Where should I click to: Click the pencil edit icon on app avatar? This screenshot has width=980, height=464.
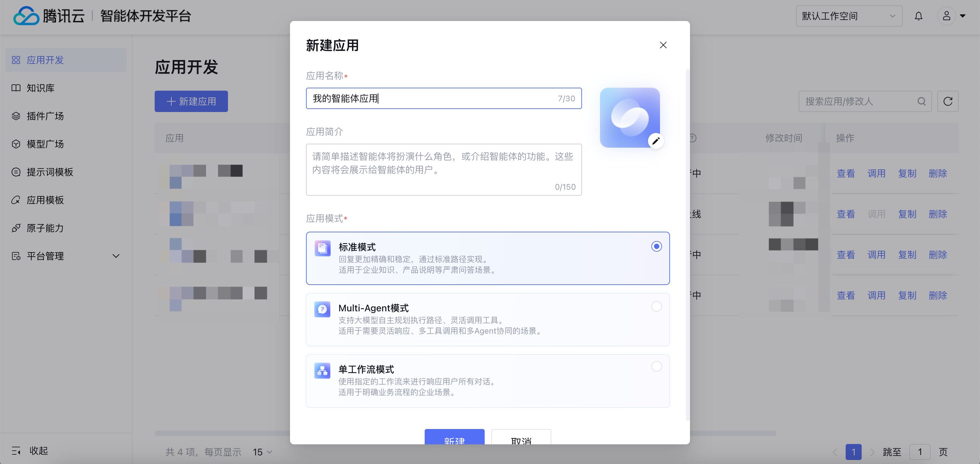[655, 141]
